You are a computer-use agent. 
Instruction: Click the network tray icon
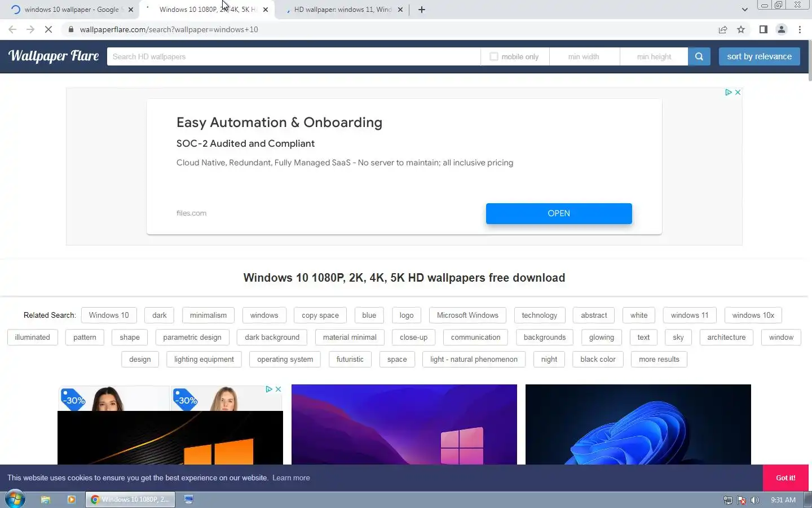[x=728, y=500]
